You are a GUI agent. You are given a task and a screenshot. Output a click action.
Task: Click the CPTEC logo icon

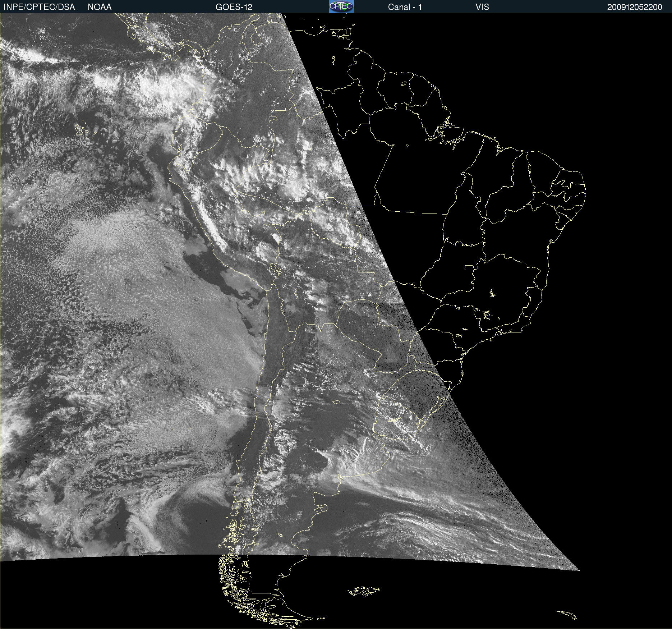[341, 6]
